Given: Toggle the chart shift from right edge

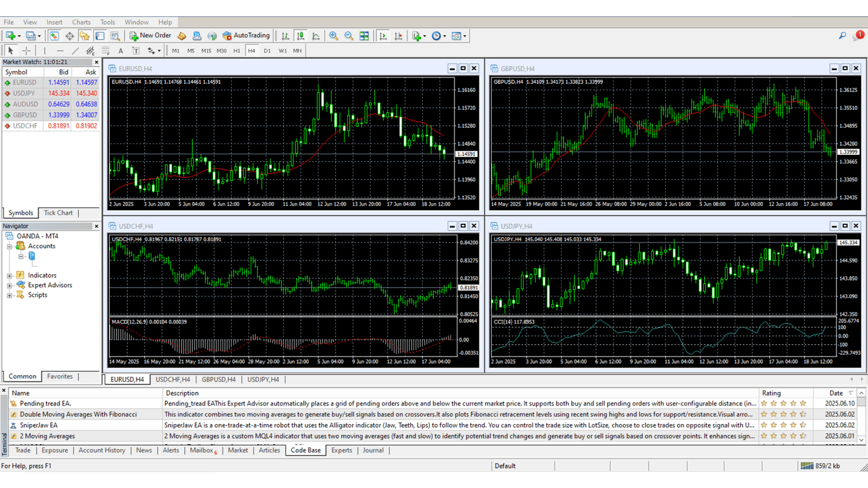Looking at the screenshot, I should [399, 35].
